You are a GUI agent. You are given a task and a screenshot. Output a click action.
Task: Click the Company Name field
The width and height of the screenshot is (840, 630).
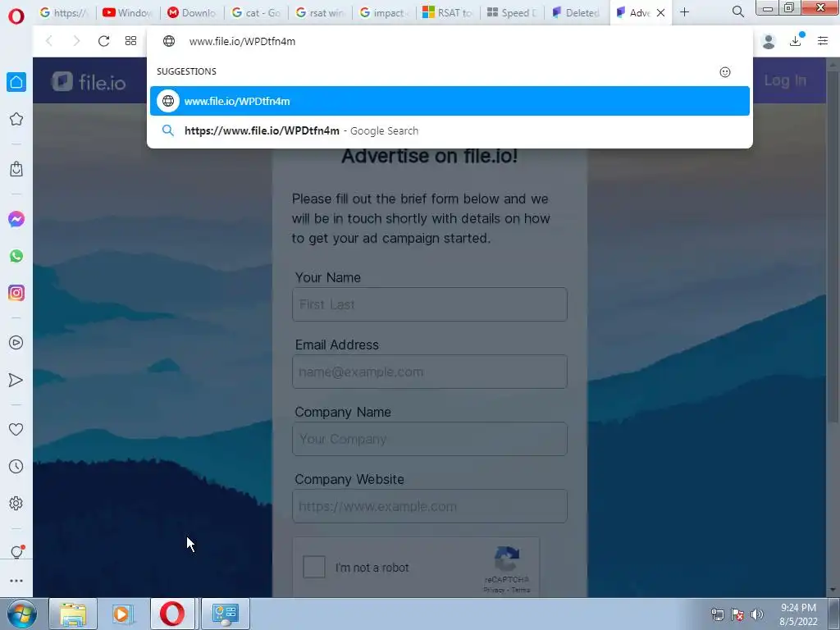[430, 439]
